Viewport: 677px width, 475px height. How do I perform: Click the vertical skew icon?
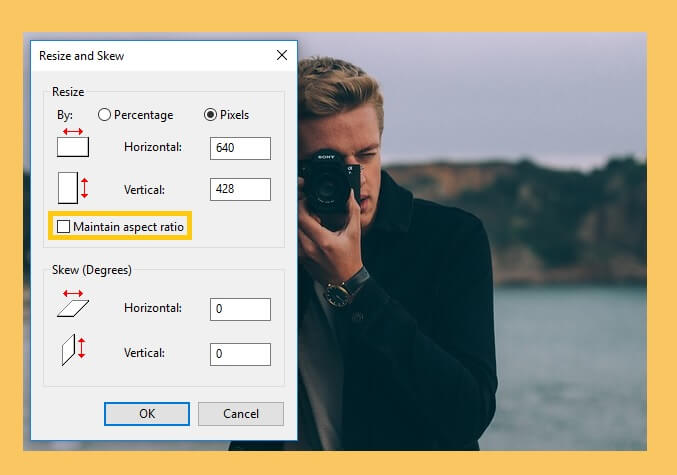[73, 350]
